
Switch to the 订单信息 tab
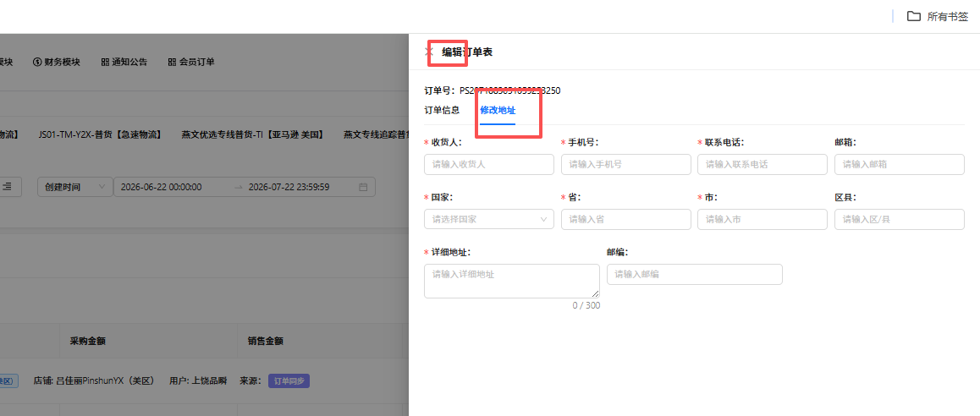coord(442,110)
